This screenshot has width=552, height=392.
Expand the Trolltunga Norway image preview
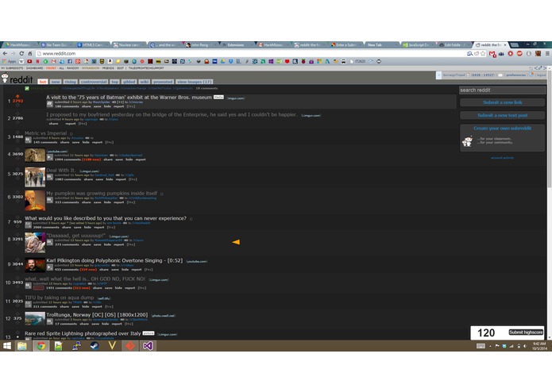click(50, 321)
